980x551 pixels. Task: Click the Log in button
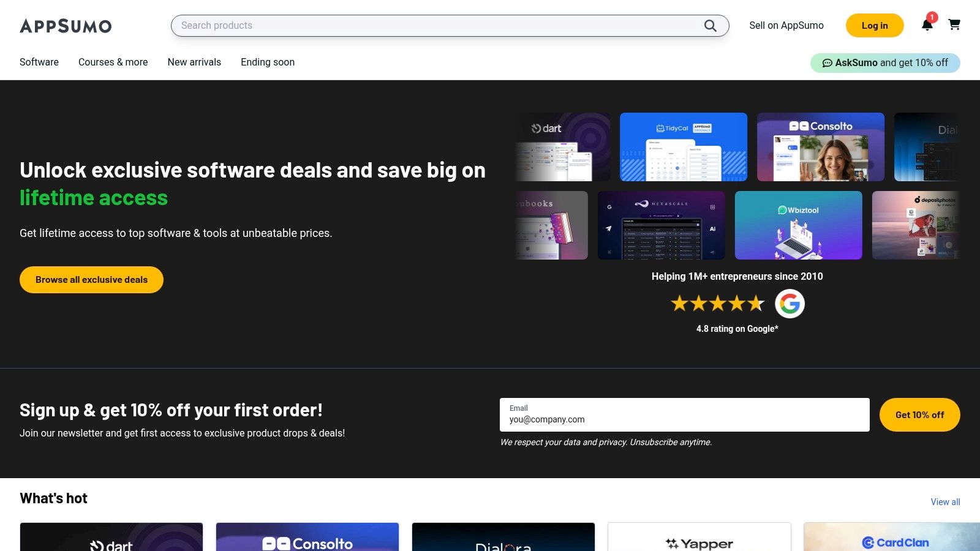click(x=875, y=26)
